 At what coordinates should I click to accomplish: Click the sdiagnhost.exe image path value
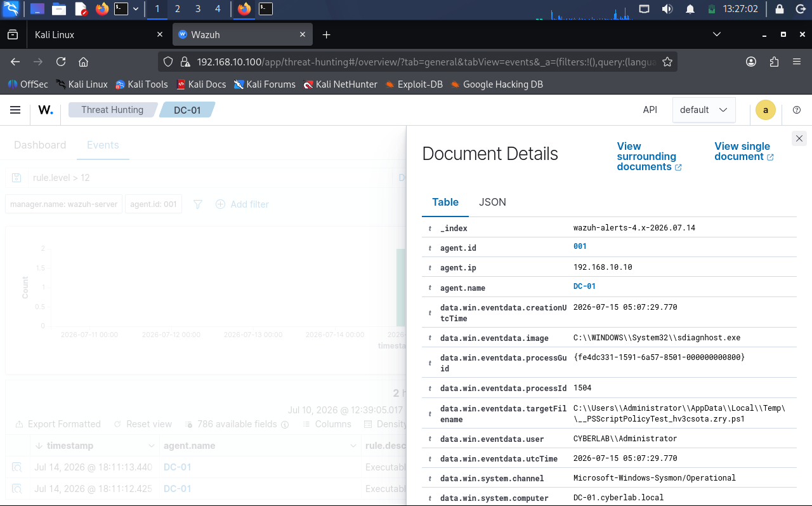(657, 338)
